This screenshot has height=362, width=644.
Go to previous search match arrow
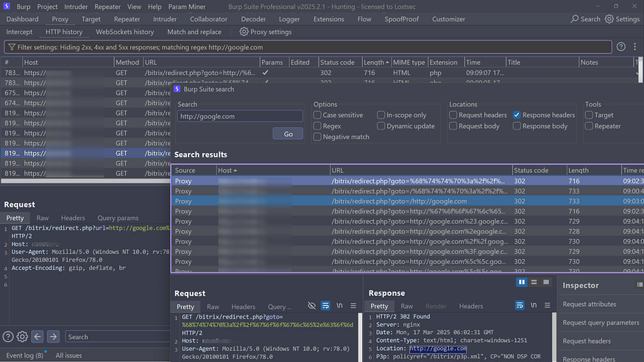[x=38, y=336]
